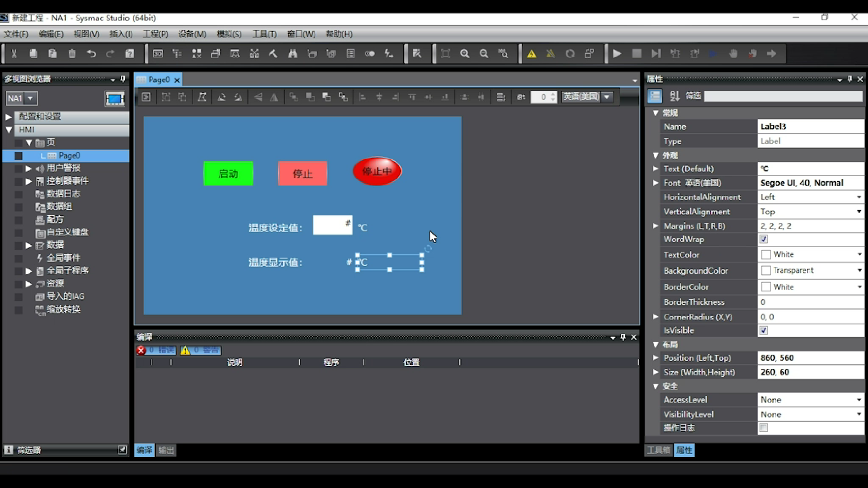
Task: Click the delete trash can icon
Action: point(72,54)
